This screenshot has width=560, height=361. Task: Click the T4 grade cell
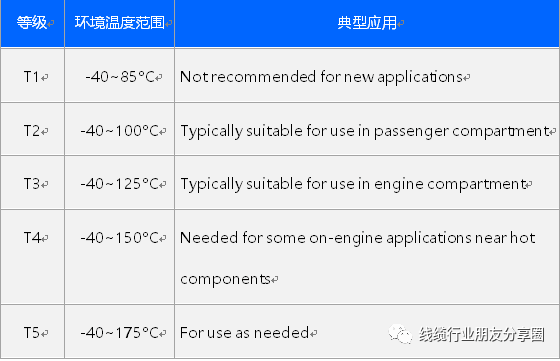[x=32, y=257]
